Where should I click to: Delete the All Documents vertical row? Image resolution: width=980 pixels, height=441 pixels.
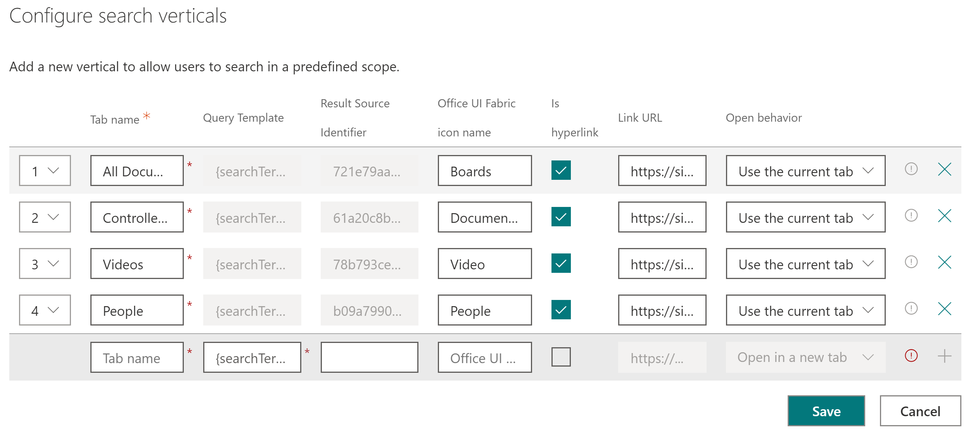944,169
